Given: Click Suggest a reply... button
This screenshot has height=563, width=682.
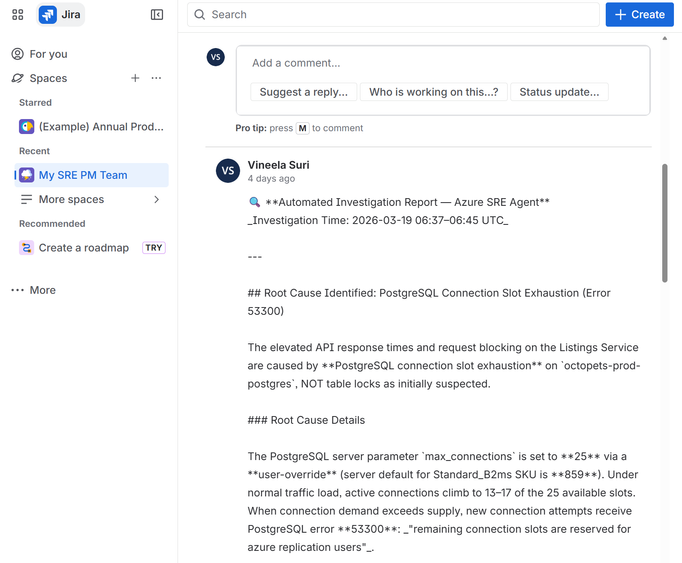Looking at the screenshot, I should (x=304, y=92).
